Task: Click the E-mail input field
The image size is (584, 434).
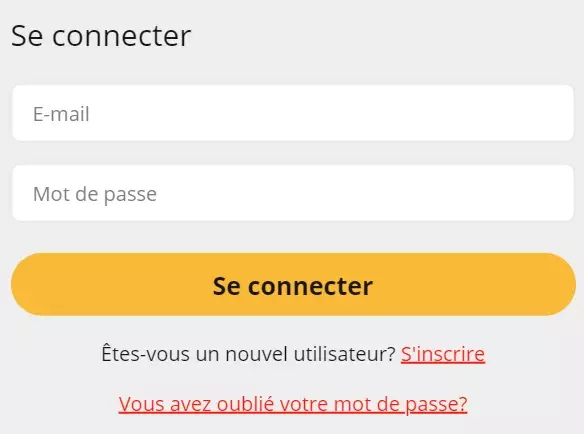Action: [293, 113]
